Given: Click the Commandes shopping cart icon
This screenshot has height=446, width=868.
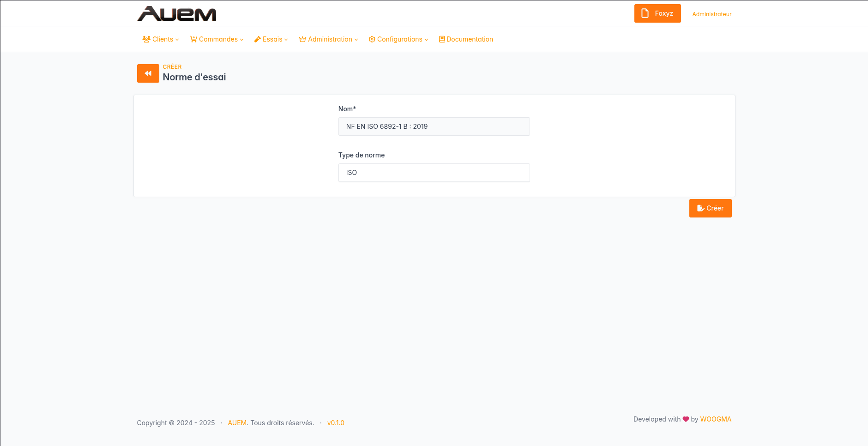Looking at the screenshot, I should tap(193, 39).
